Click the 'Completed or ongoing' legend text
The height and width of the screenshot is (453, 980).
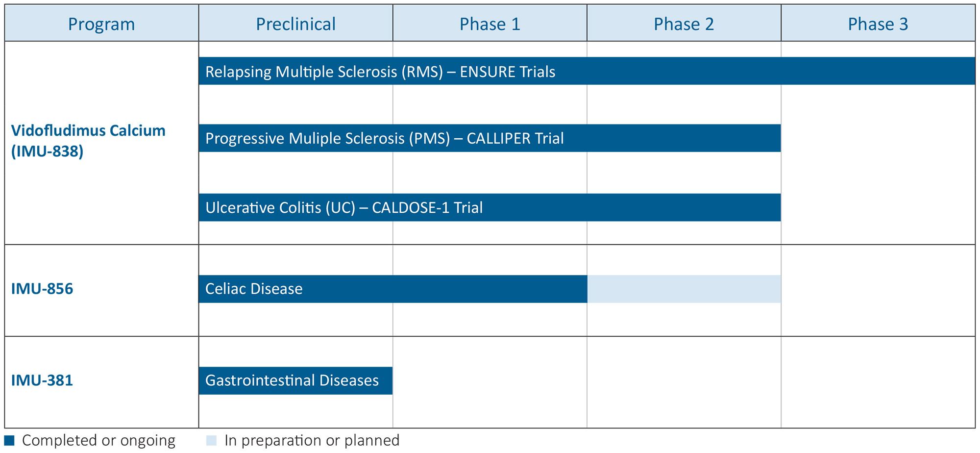tap(98, 440)
